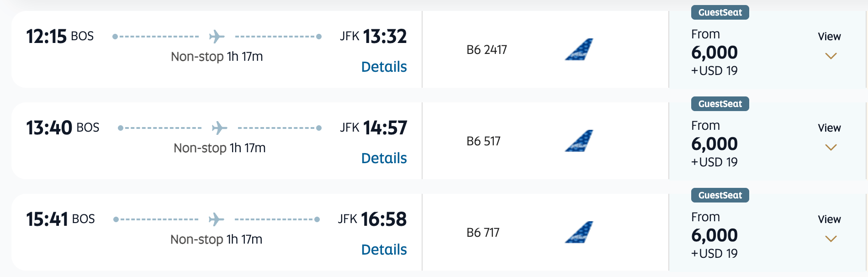Open Details for the 13:40 flight

[384, 158]
